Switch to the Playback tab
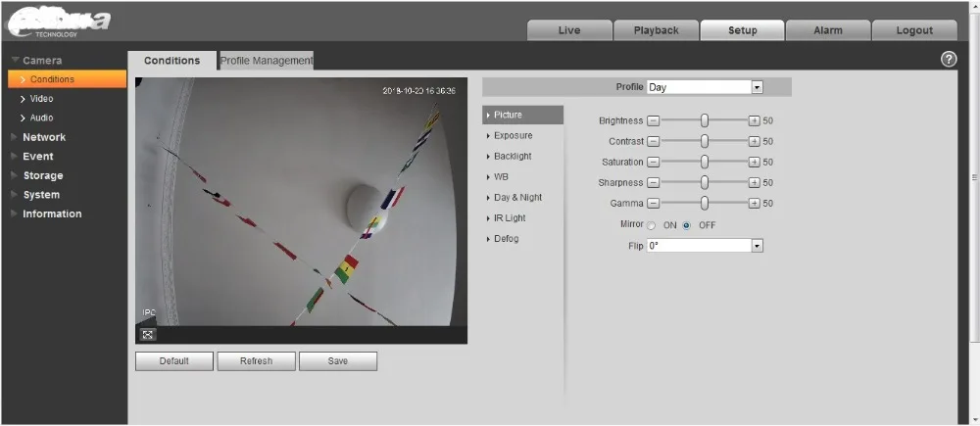This screenshot has height=426, width=980. (x=657, y=30)
